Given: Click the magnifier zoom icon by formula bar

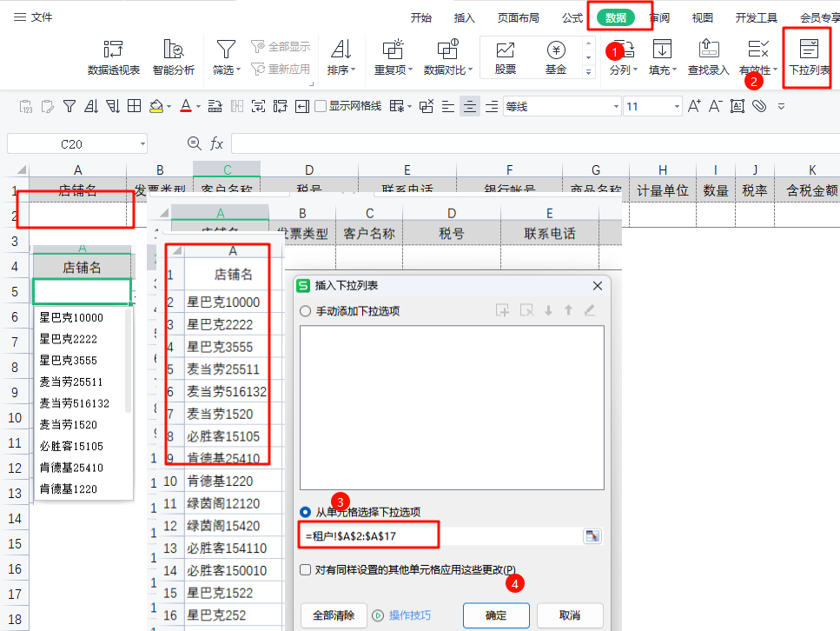Looking at the screenshot, I should pyautogui.click(x=194, y=143).
